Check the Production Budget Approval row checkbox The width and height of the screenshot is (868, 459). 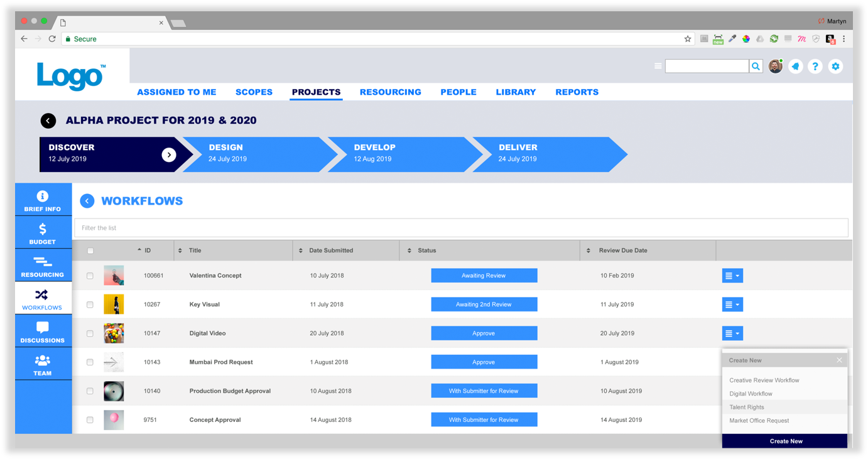point(90,391)
